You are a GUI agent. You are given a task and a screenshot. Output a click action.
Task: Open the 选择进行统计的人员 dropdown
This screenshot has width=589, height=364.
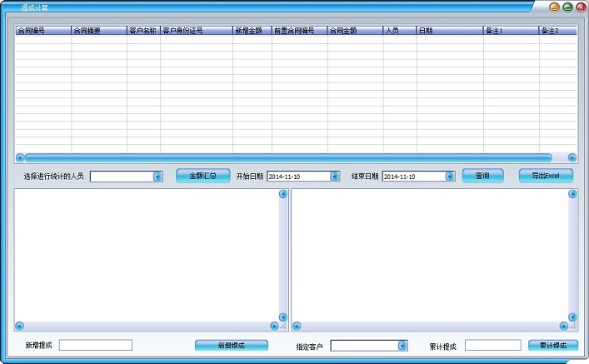157,177
